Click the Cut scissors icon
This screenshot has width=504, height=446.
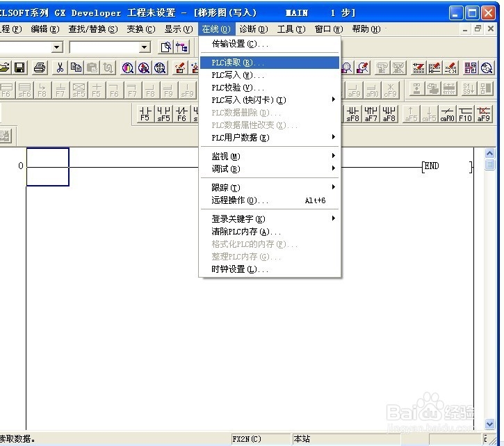pyautogui.click(x=60, y=67)
